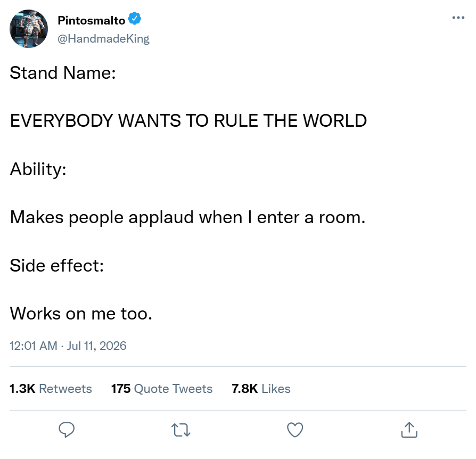Viewport: 476px width, 459px height.
Task: Click the text EVERYBODY WANTS TO RULE THE WORLD
Action: coord(188,120)
